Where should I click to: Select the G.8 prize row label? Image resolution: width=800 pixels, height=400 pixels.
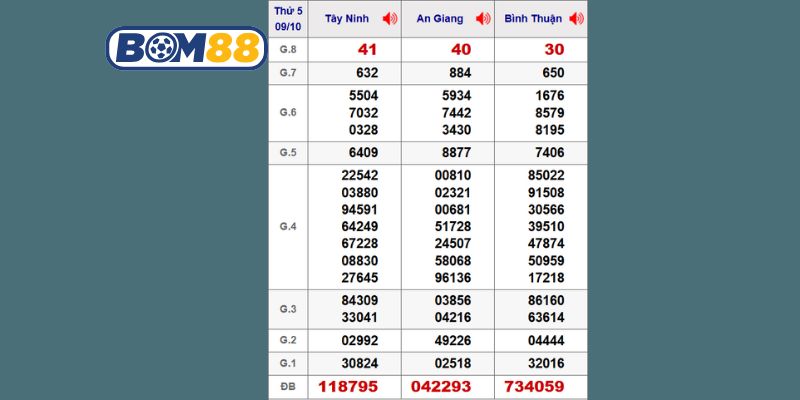pos(288,49)
